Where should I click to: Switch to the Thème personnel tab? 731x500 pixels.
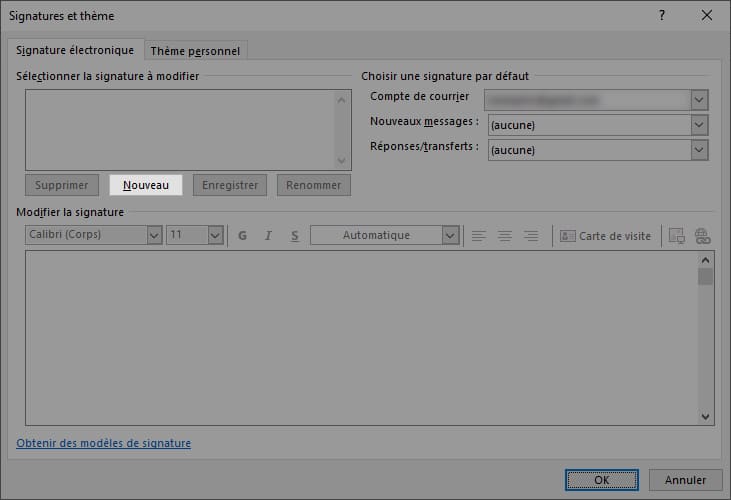pyautogui.click(x=195, y=51)
